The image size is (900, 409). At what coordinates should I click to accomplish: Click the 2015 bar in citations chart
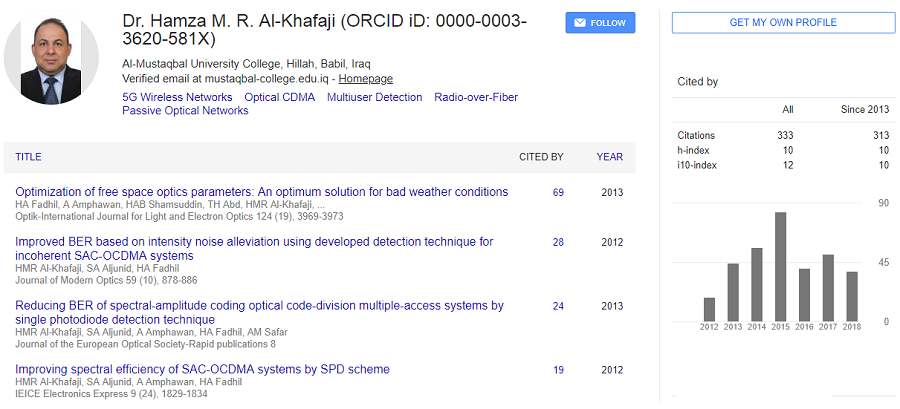click(x=780, y=267)
